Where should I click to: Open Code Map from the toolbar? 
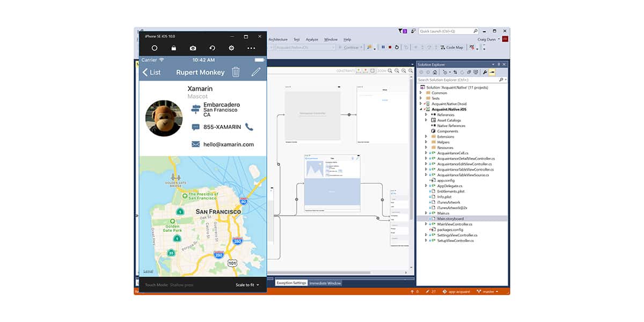452,47
